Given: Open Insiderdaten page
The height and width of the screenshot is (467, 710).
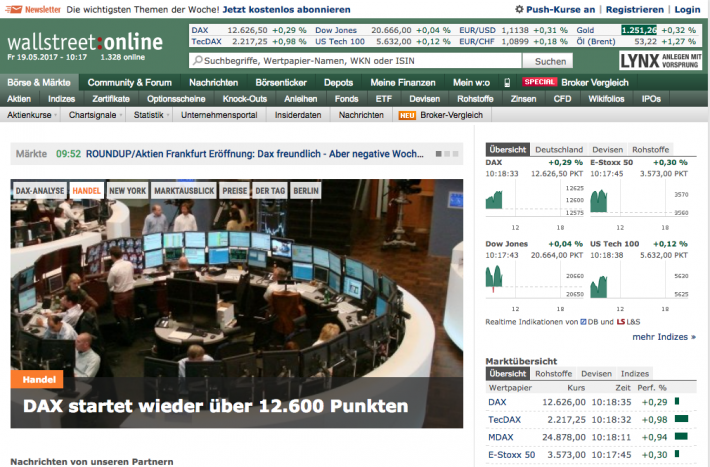Looking at the screenshot, I should [298, 115].
